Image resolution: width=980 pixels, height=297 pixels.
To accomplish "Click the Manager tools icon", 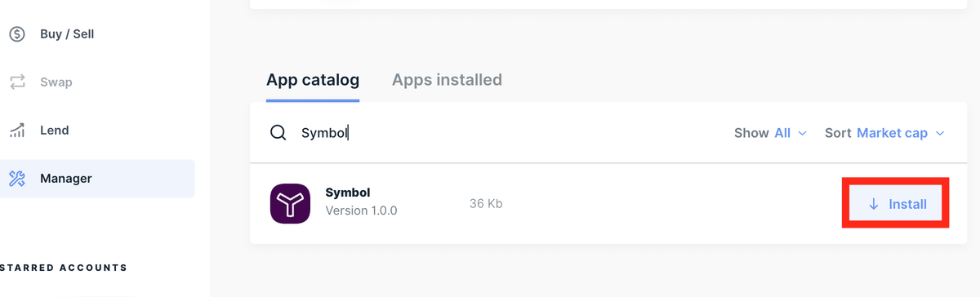I will point(17,179).
